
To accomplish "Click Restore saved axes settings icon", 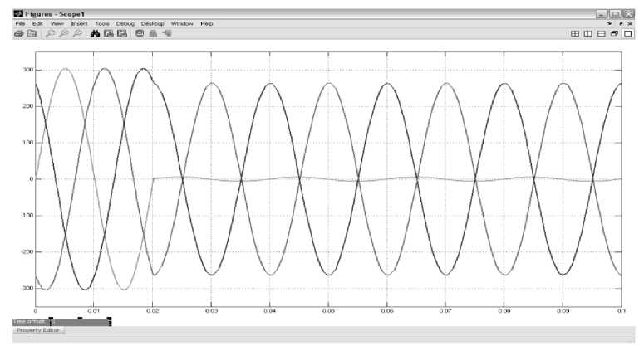I will coord(122,34).
